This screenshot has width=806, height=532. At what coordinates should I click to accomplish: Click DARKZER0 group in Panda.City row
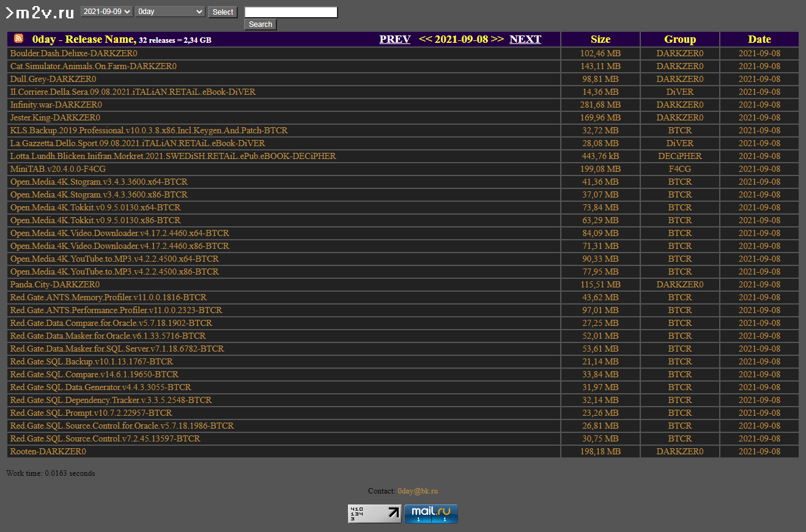pos(680,284)
